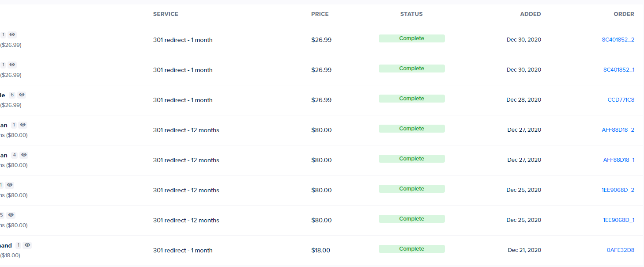Image resolution: width=644 pixels, height=267 pixels.
Task: Click the STATUS column header
Action: (411, 14)
